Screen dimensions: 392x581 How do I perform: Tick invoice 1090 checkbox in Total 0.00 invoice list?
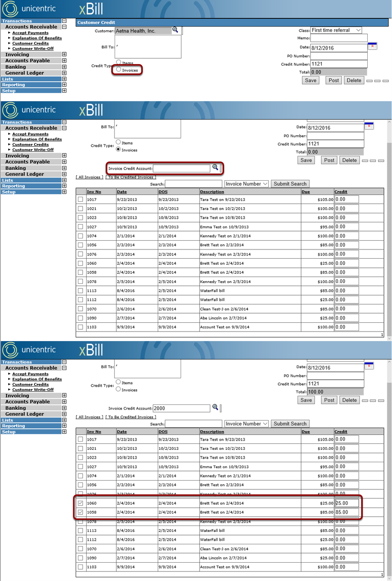pyautogui.click(x=81, y=318)
